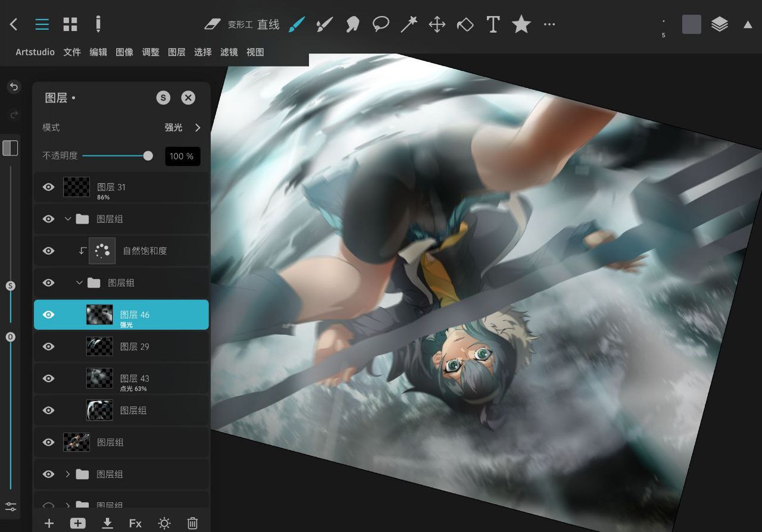Go back with the top-left arrow
This screenshot has height=532, width=762.
(14, 24)
